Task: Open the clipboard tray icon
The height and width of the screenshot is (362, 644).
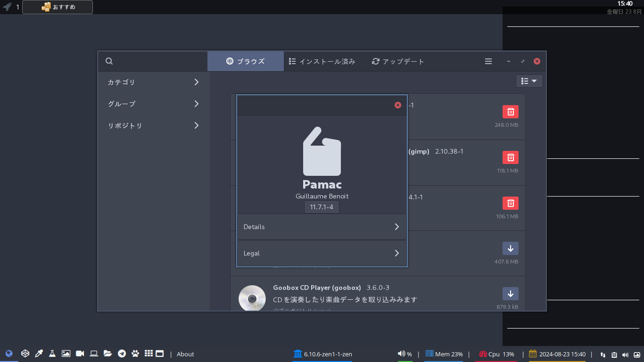Action: coord(614,354)
